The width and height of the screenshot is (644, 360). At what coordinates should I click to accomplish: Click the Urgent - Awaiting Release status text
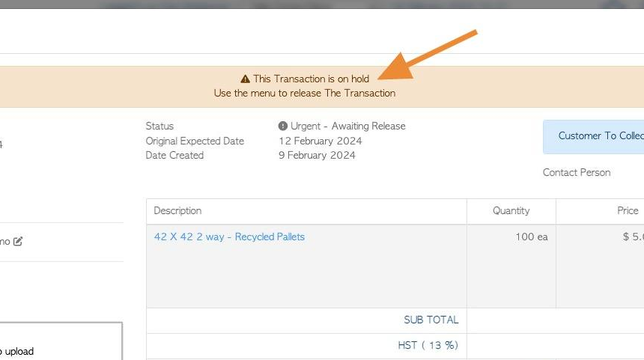(348, 126)
